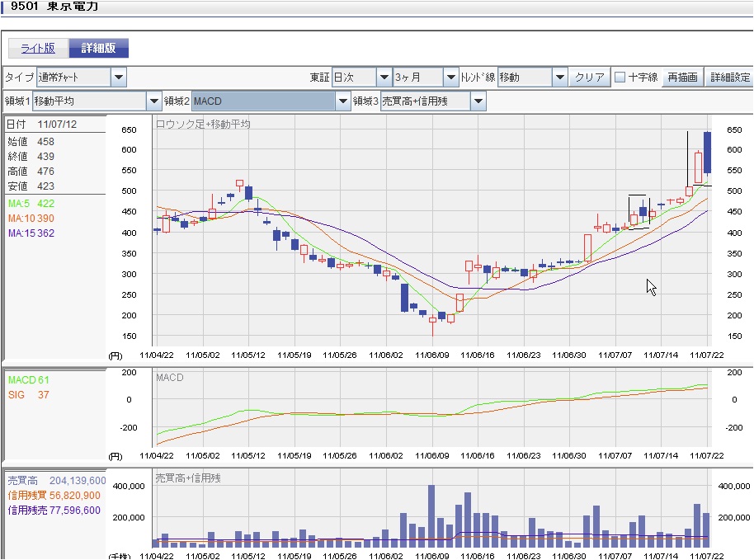Click the MACD 61 legend label
The height and width of the screenshot is (560, 754).
coord(29,380)
